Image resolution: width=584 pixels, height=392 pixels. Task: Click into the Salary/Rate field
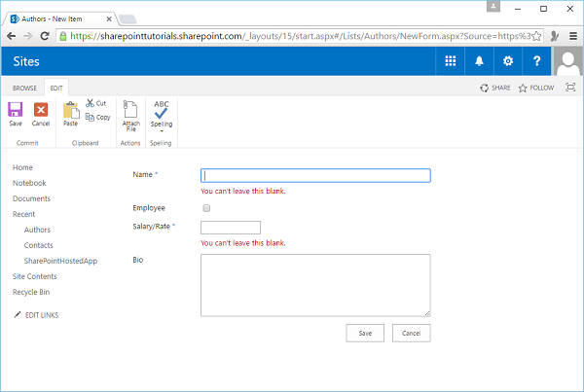pyautogui.click(x=230, y=227)
